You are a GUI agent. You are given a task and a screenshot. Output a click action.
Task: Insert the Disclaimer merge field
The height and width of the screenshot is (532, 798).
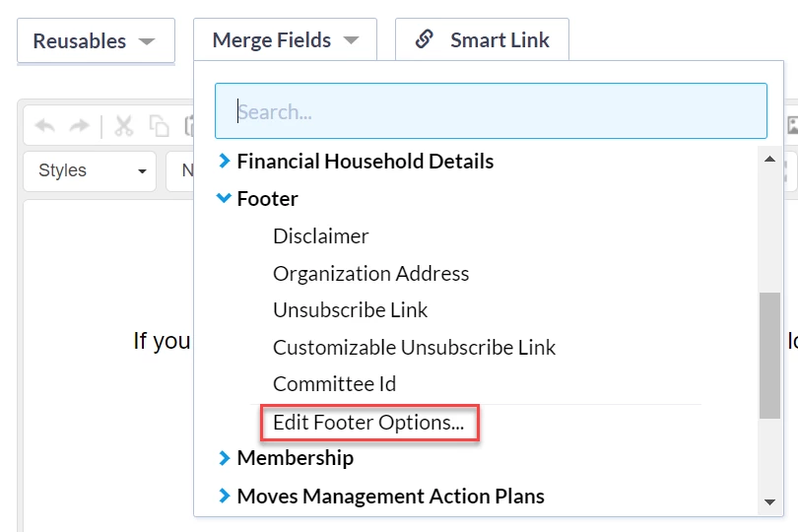tap(320, 235)
